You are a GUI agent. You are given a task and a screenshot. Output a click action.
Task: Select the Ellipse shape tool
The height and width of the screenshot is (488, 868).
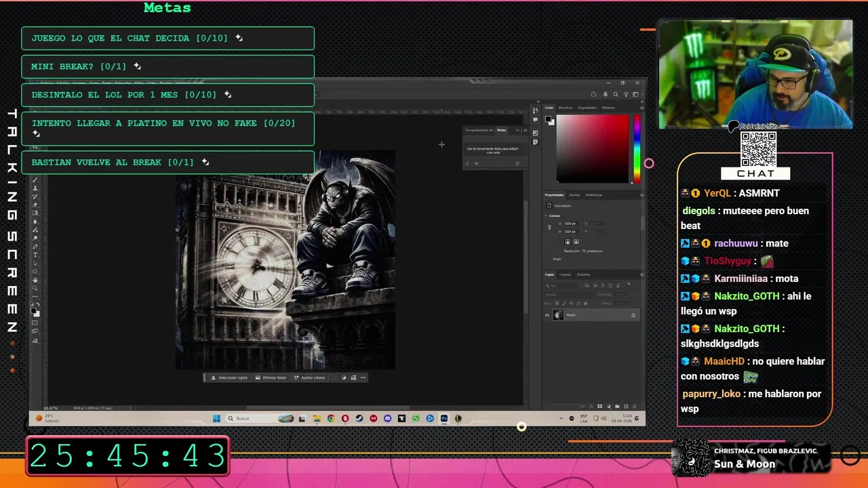(35, 271)
